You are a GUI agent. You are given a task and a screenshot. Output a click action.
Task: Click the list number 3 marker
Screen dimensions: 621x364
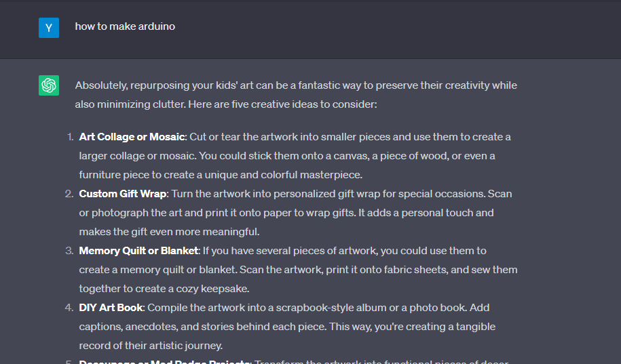(69, 251)
